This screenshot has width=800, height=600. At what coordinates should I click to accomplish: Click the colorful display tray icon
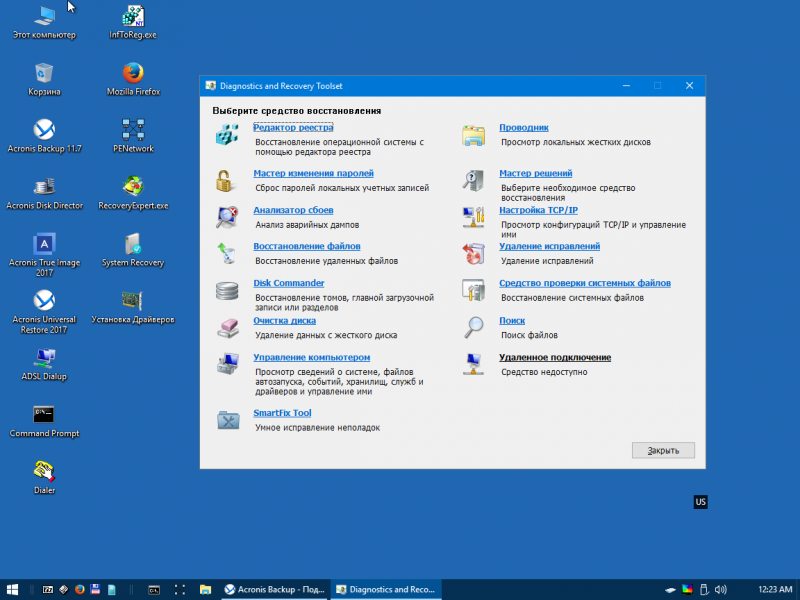coord(687,590)
